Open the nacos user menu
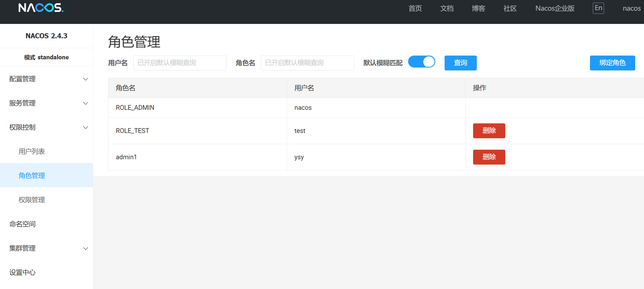644x289 pixels. 631,9
